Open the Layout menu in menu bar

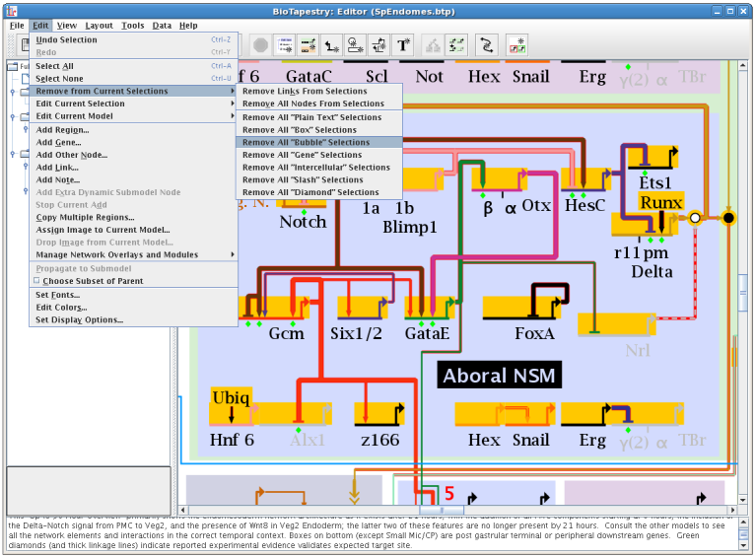(99, 26)
